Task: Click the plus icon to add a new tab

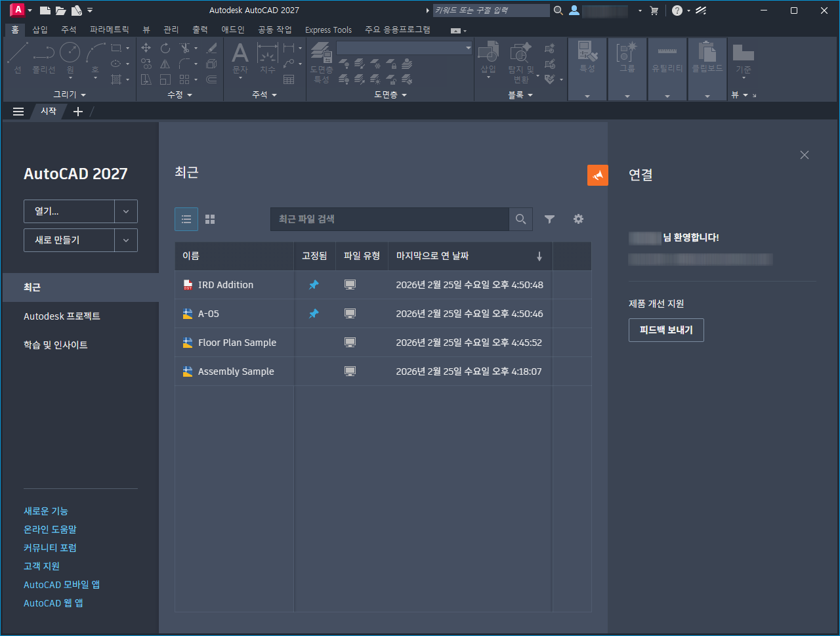Action: (78, 112)
